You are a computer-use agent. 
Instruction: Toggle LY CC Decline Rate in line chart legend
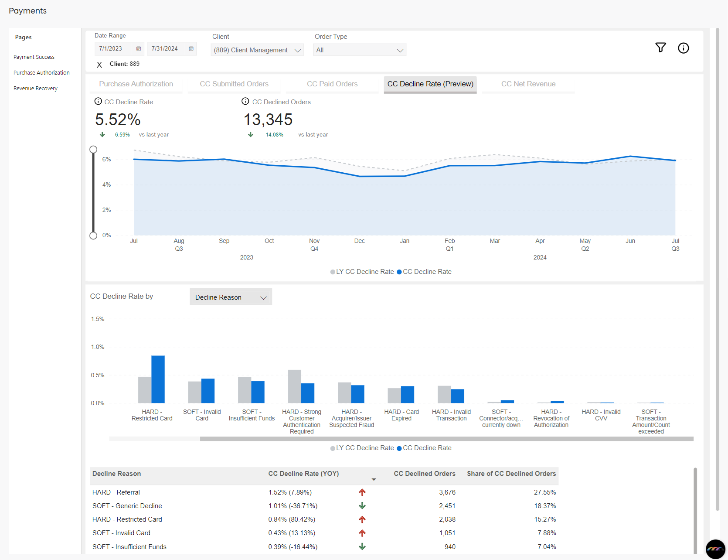[x=362, y=272]
